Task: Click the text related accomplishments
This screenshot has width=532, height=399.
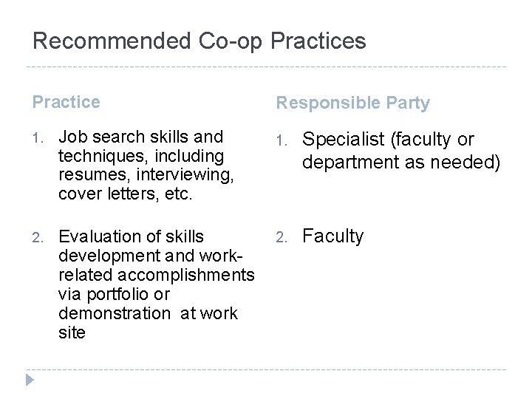Action: point(157,275)
